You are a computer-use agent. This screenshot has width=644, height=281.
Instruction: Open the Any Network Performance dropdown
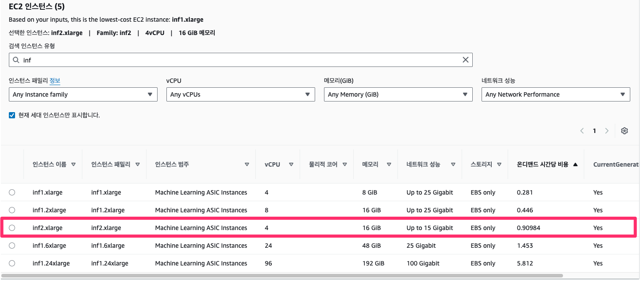coord(556,94)
